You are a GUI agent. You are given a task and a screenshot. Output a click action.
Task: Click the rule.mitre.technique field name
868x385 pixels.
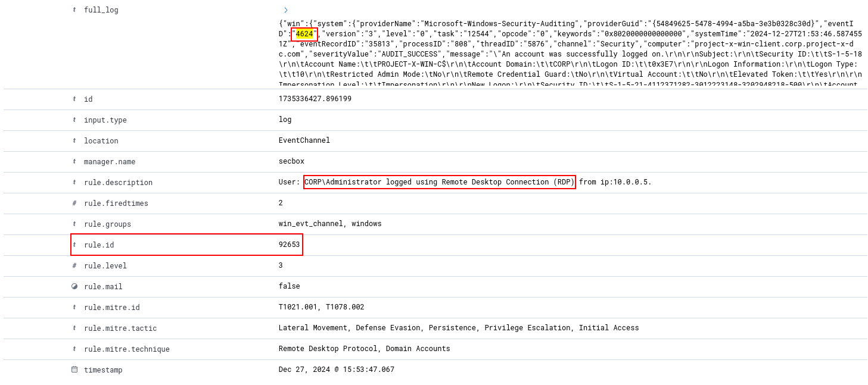pyautogui.click(x=126, y=349)
